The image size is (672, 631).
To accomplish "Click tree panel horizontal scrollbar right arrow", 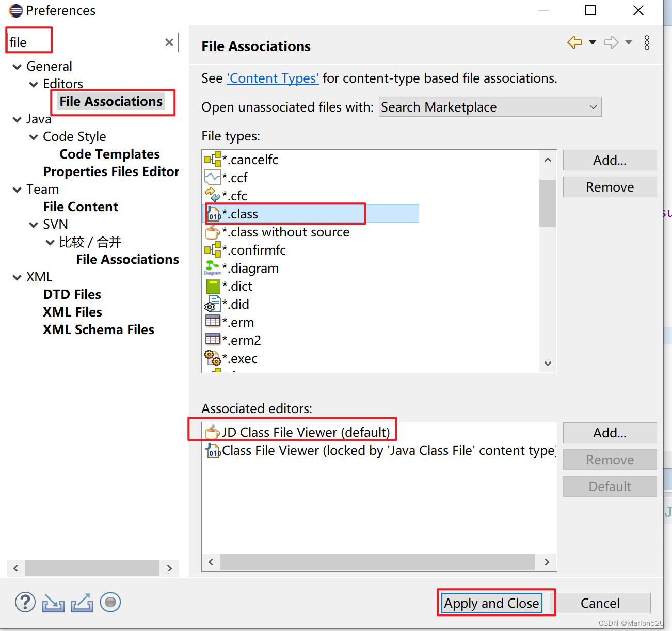I will tap(169, 568).
